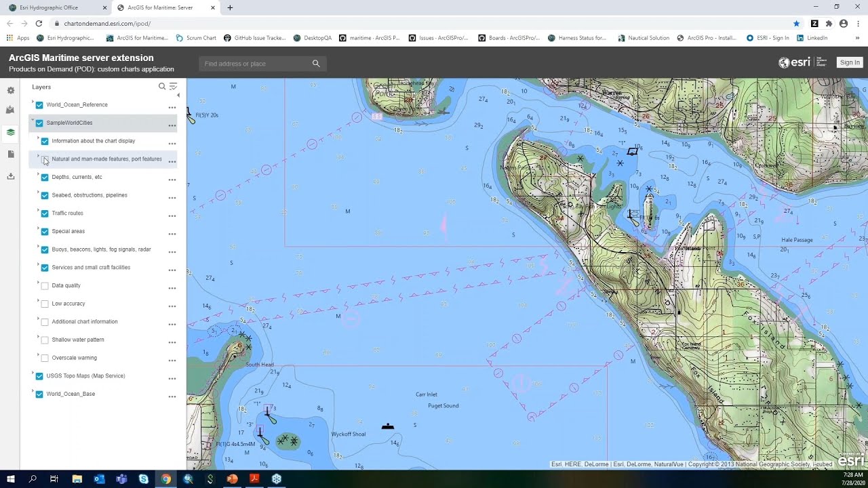Uncheck Buoys, beacons, lights checkbox

(45, 249)
